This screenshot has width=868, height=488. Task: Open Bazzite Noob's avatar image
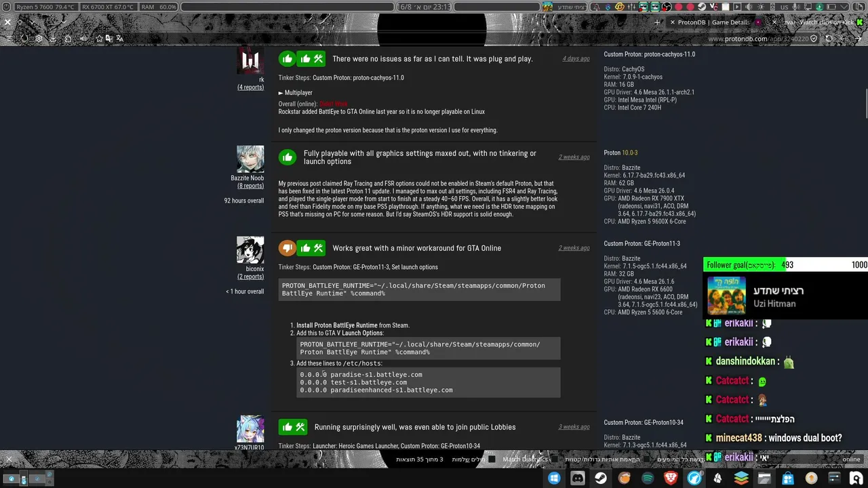click(x=250, y=159)
